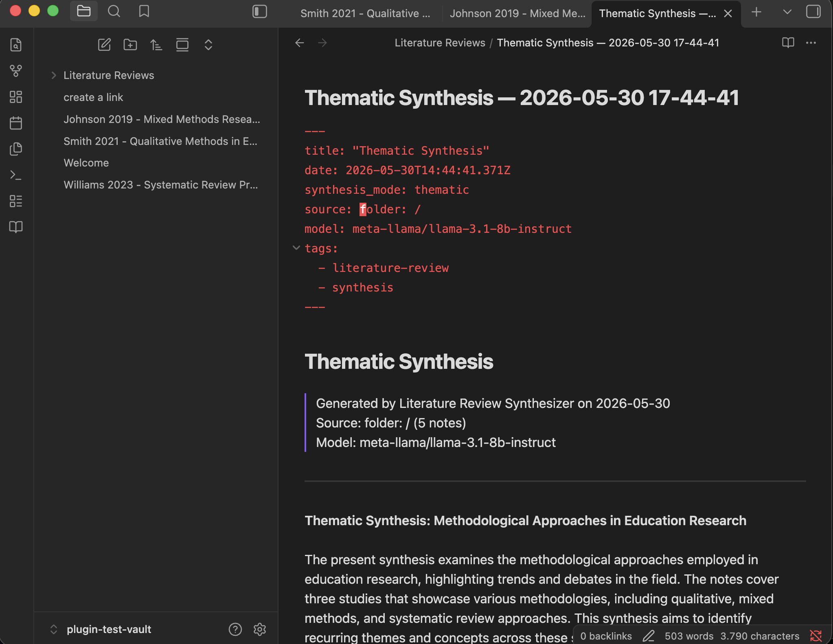Click the inline note title heading
The width and height of the screenshot is (833, 644).
coord(522,98)
